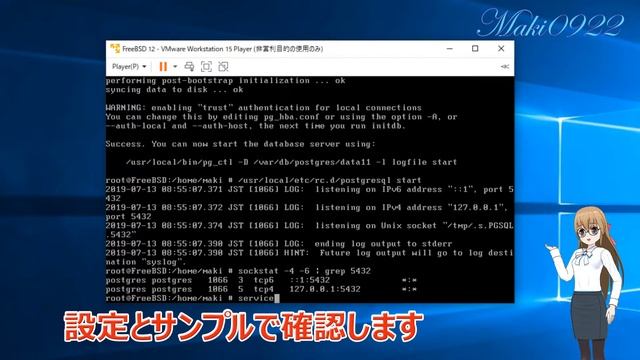Click the 'sockstat -4 -6 | grep 5432' command text
The height and width of the screenshot is (360, 640).
[x=304, y=271]
